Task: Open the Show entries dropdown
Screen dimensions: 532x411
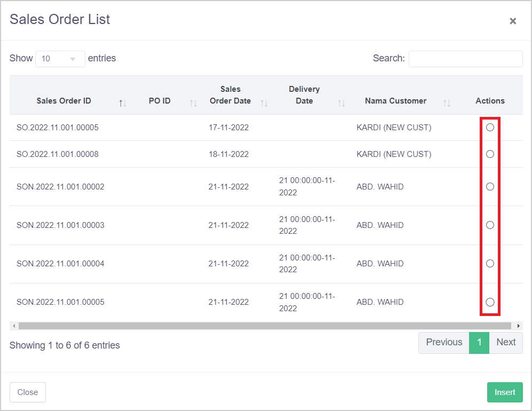Action: tap(60, 59)
